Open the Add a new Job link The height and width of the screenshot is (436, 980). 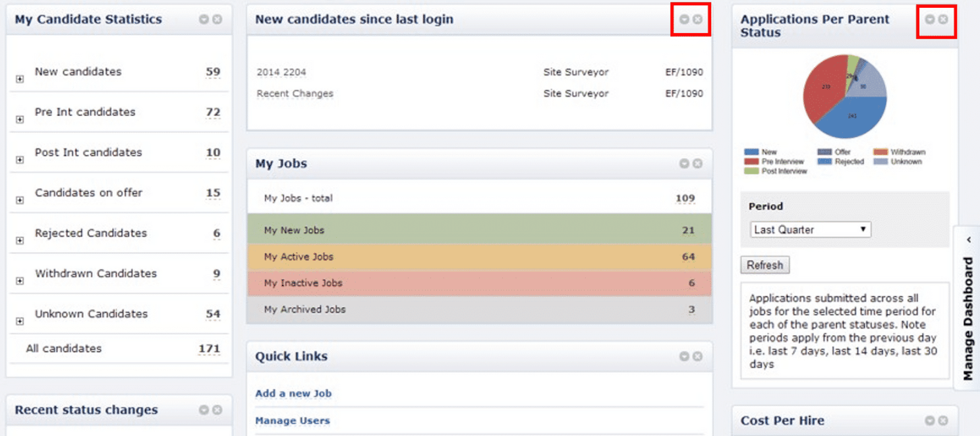coord(293,394)
